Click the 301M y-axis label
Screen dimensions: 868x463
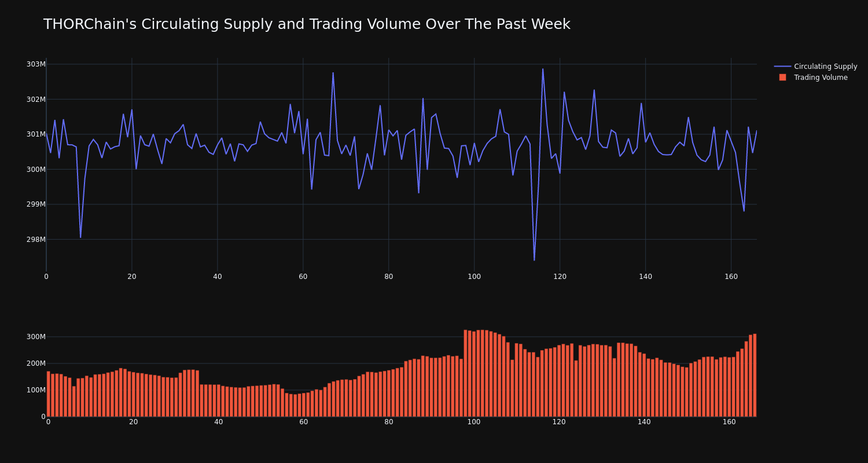point(36,134)
